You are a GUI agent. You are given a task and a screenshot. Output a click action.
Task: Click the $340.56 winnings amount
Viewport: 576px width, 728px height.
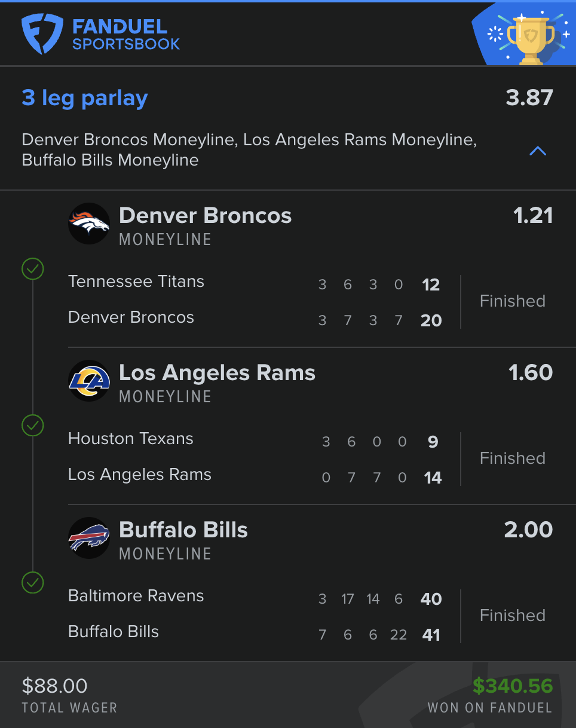click(513, 686)
